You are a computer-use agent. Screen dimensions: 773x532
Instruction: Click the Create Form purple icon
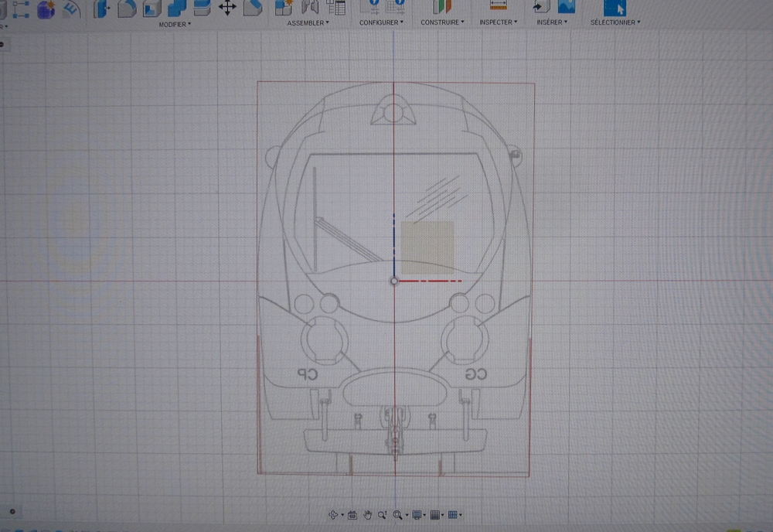point(46,10)
